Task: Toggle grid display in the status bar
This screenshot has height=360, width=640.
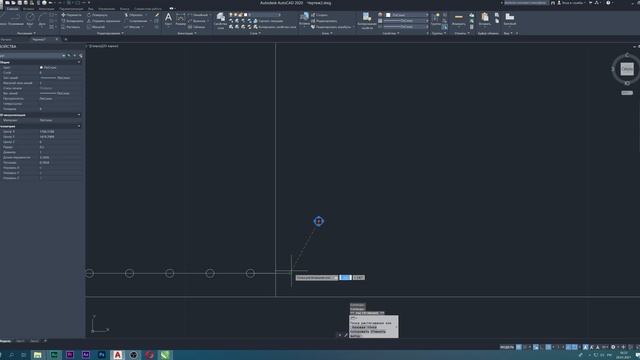Action: [x=518, y=347]
